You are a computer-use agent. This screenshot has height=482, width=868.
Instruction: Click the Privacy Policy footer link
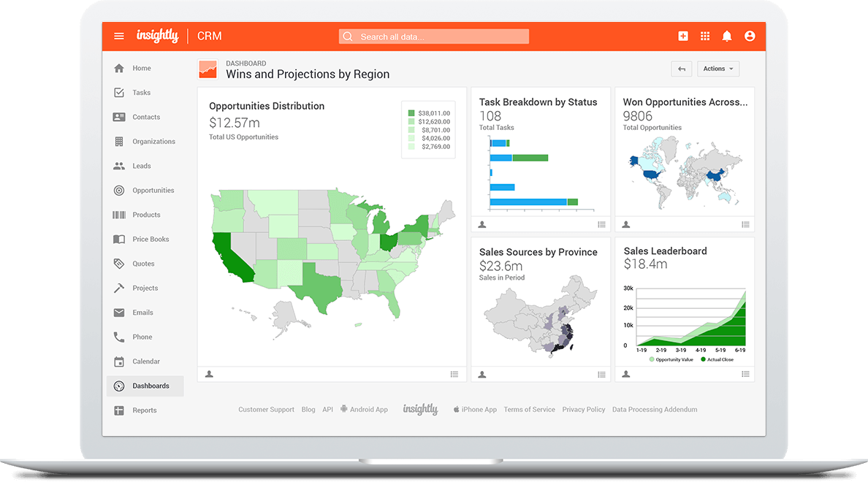pyautogui.click(x=583, y=410)
